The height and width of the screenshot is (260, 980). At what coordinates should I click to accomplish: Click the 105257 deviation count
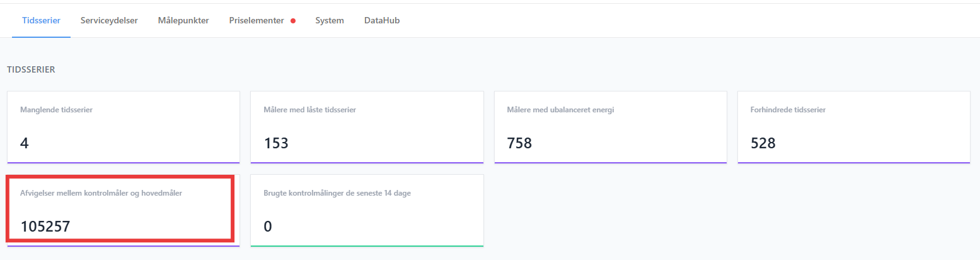45,227
